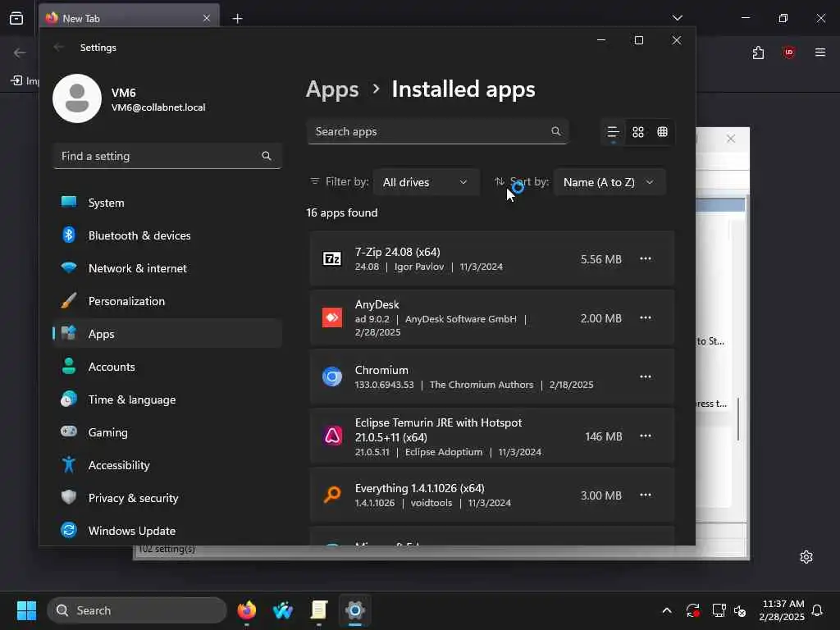840x630 pixels.
Task: Click the Apps breadcrumb link
Action: point(332,89)
